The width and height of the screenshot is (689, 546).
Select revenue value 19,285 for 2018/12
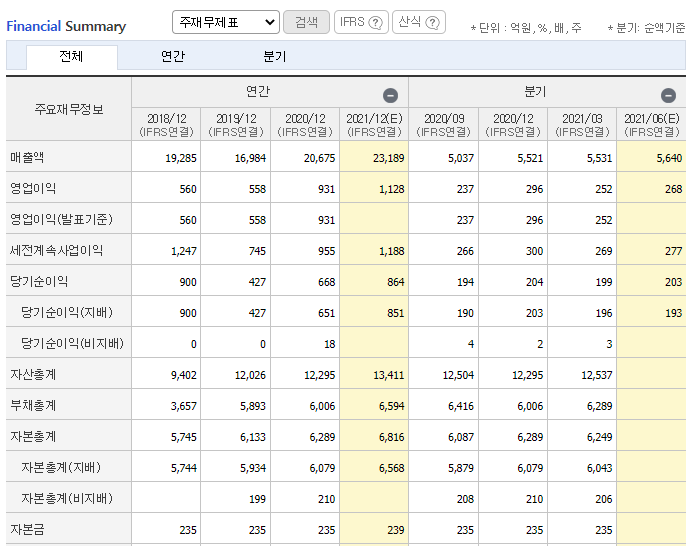click(x=181, y=158)
